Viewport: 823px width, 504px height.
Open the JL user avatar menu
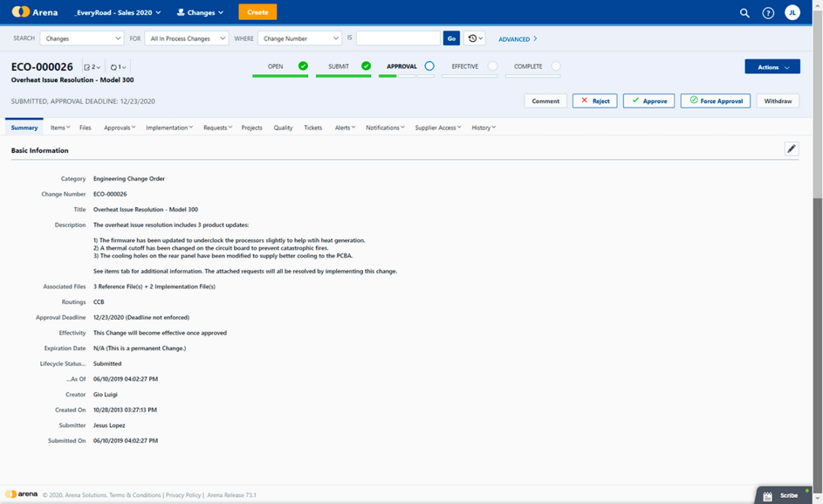tap(793, 13)
